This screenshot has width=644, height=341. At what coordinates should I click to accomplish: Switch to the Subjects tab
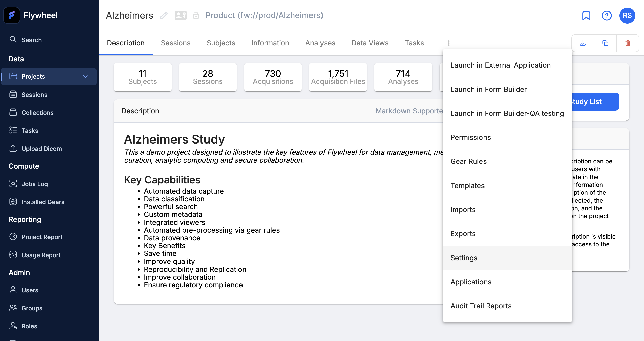[x=221, y=43]
